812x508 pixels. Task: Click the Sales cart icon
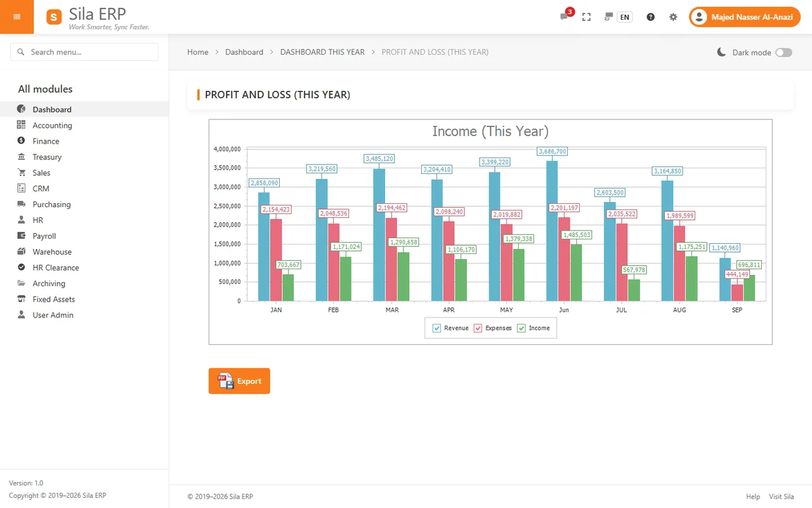point(21,173)
